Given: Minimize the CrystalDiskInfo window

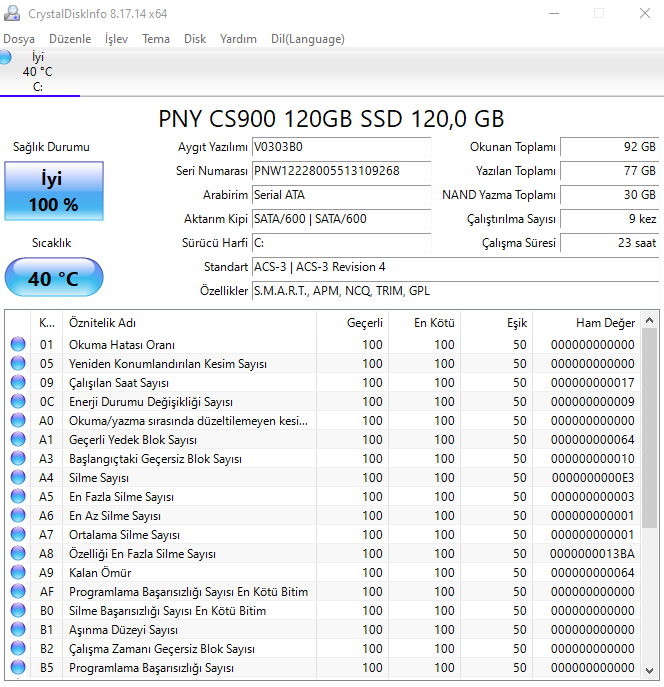Looking at the screenshot, I should pyautogui.click(x=554, y=13).
